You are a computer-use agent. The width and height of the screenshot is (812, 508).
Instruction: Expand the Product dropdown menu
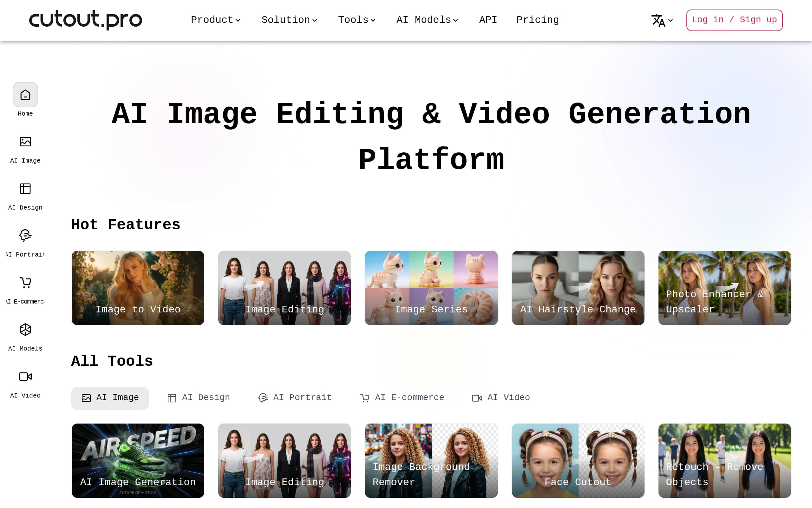(x=215, y=20)
